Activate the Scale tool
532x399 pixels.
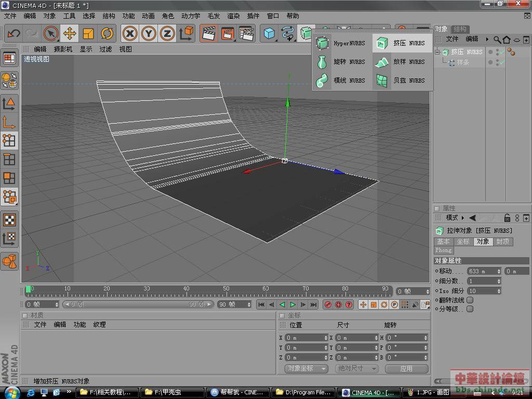(88, 34)
